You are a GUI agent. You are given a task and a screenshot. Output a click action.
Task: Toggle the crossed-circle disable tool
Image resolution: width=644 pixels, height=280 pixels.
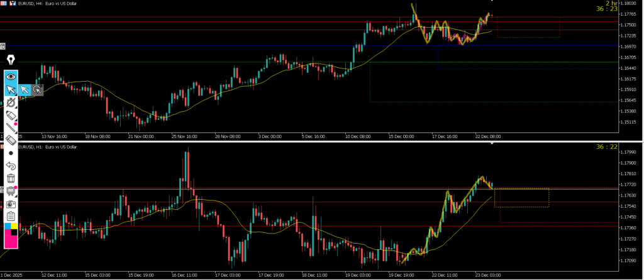[x=11, y=102]
